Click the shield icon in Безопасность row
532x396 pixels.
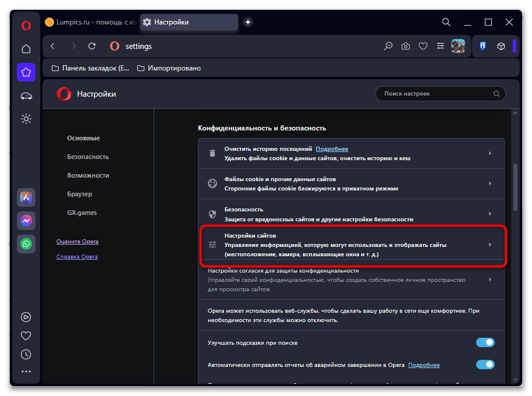(212, 214)
